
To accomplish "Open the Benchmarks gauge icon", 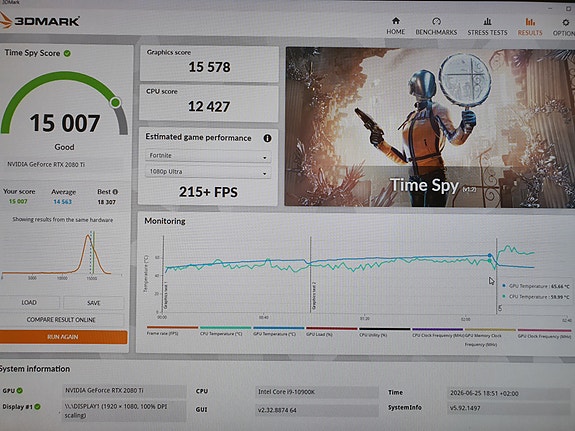I will pos(436,21).
